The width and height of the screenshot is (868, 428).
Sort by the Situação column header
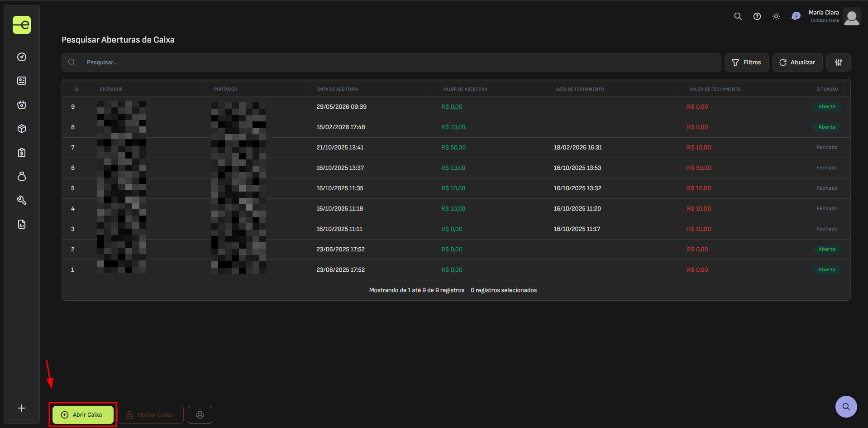827,89
